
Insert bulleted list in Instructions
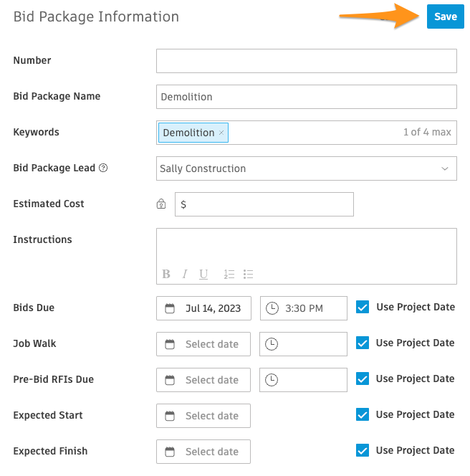(x=248, y=274)
